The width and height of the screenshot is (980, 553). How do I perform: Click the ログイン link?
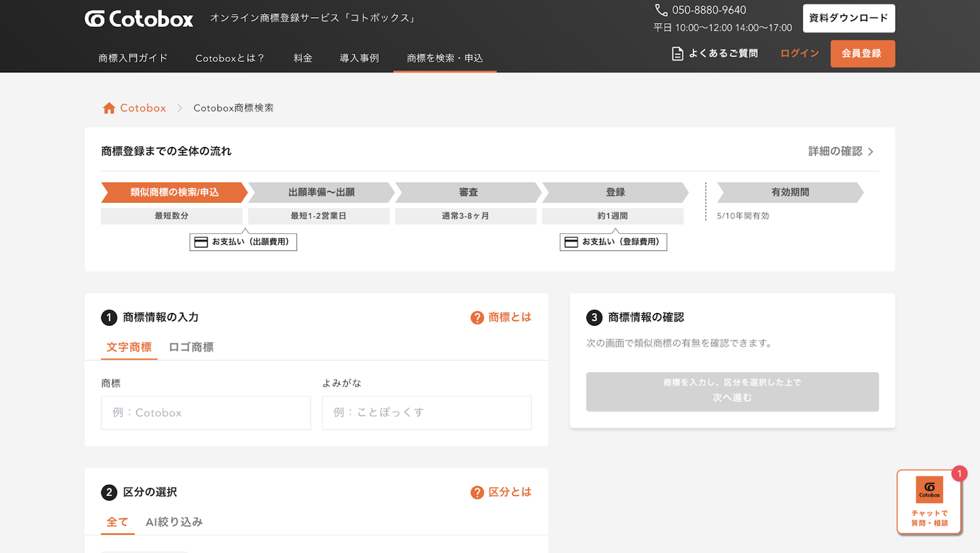click(x=800, y=54)
